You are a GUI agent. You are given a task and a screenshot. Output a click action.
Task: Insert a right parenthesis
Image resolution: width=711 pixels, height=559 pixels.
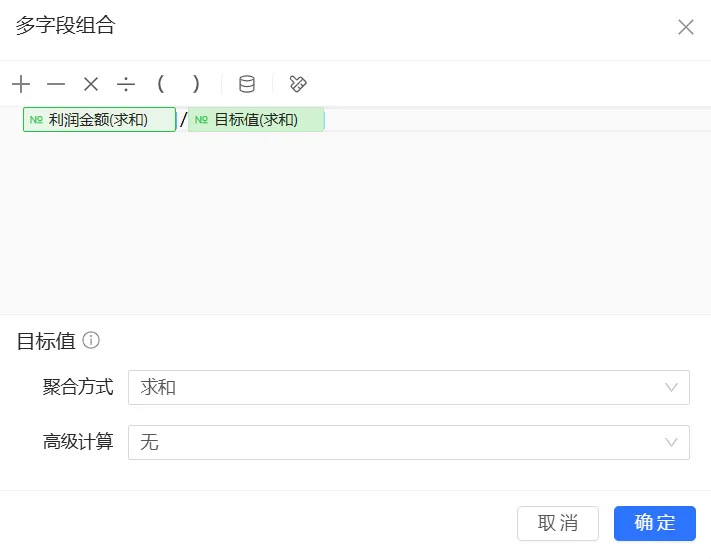tap(196, 84)
